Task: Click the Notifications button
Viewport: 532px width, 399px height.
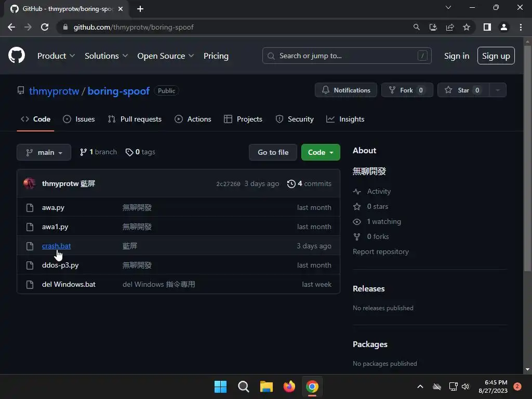Action: (345, 90)
